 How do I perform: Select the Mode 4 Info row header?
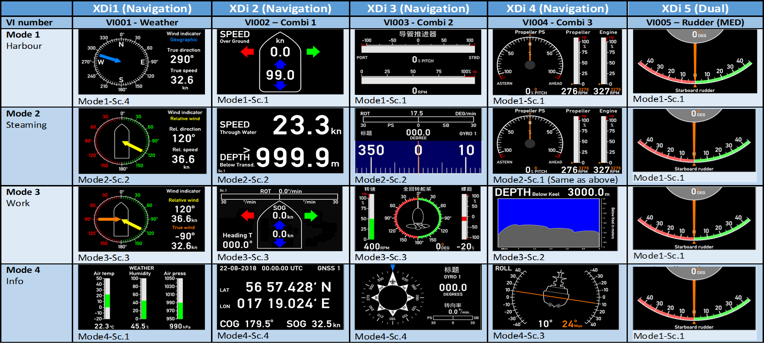click(37, 303)
